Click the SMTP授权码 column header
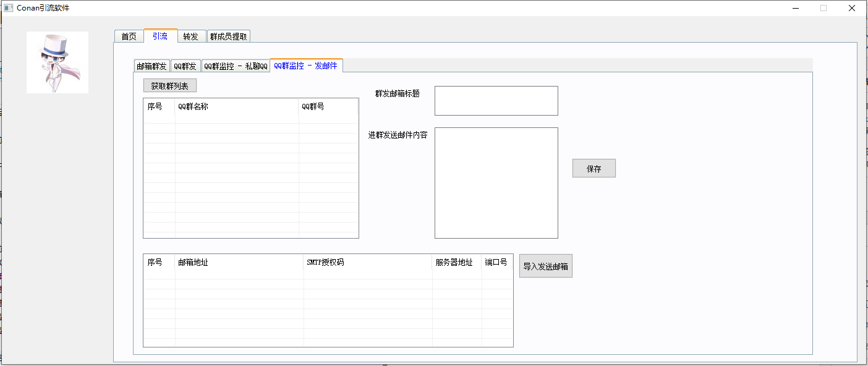Viewport: 868px width, 366px height. [367, 262]
